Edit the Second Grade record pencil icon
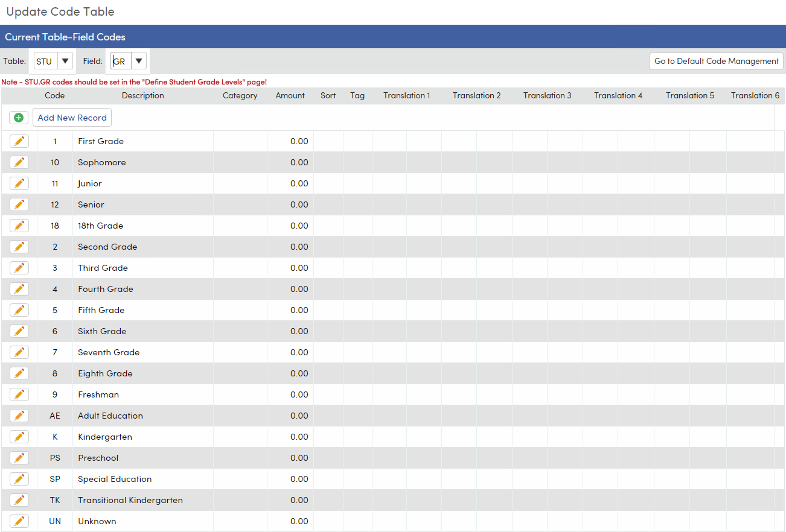786x532 pixels. [x=19, y=247]
